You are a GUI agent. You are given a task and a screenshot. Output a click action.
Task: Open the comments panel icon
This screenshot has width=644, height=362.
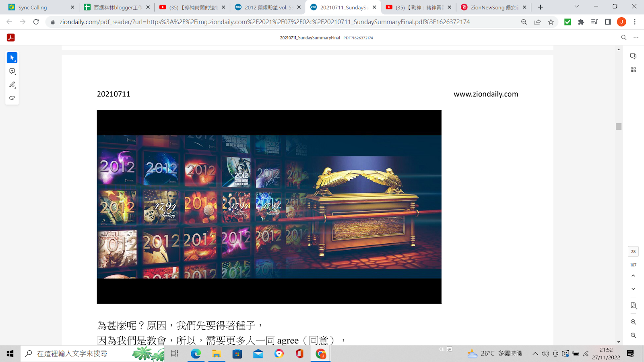click(x=633, y=56)
